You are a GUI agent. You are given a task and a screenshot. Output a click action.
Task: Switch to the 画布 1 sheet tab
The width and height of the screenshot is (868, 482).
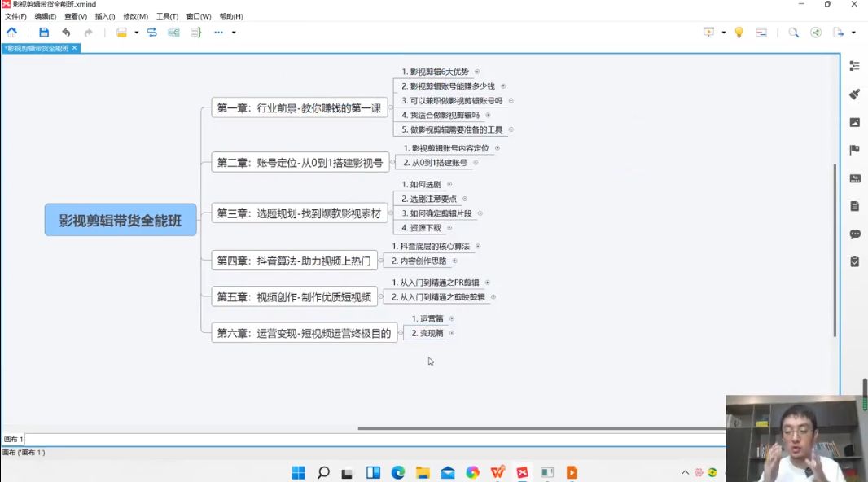(x=13, y=439)
